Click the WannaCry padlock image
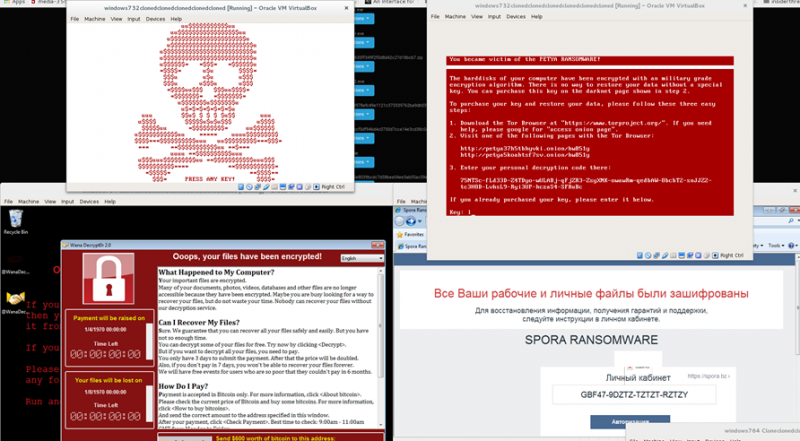This screenshot has width=800, height=441. click(108, 279)
